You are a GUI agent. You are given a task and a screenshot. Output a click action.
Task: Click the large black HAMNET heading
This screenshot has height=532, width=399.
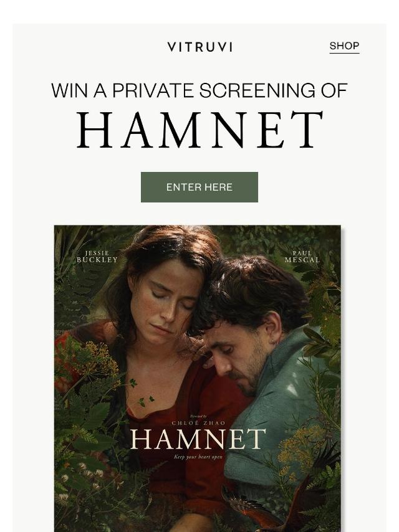pyautogui.click(x=199, y=130)
